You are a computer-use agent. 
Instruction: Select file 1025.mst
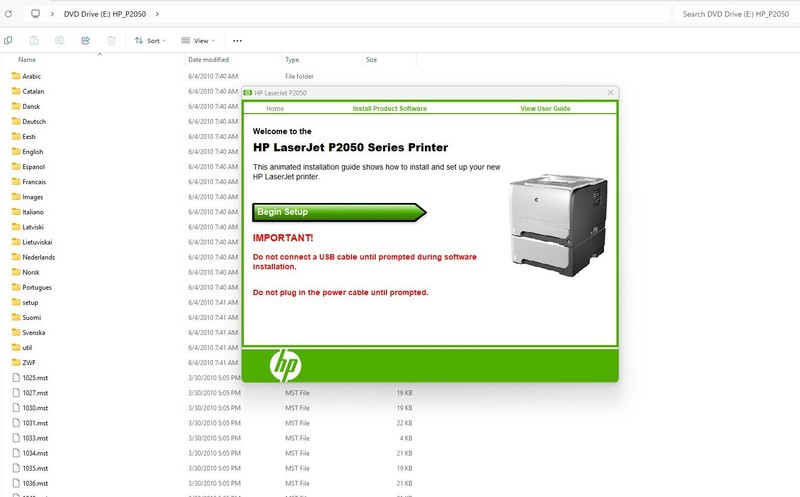click(35, 378)
